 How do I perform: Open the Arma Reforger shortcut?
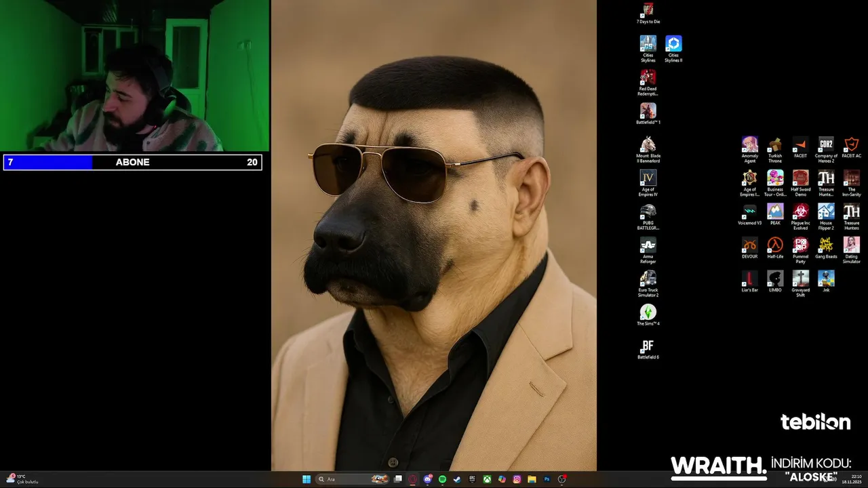(x=648, y=249)
